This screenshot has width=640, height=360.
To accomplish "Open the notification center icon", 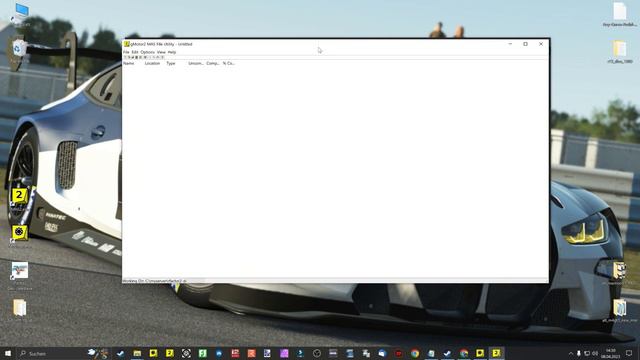I will click(x=629, y=353).
